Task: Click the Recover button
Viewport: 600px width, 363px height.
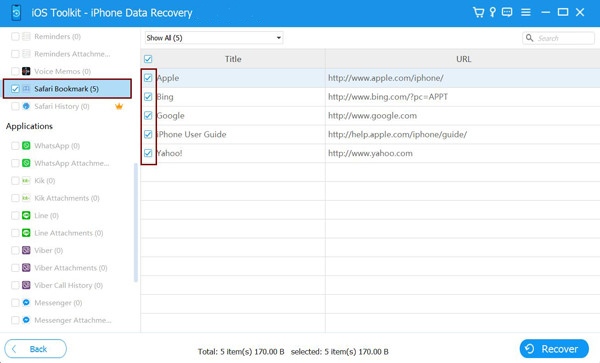Action: [554, 349]
